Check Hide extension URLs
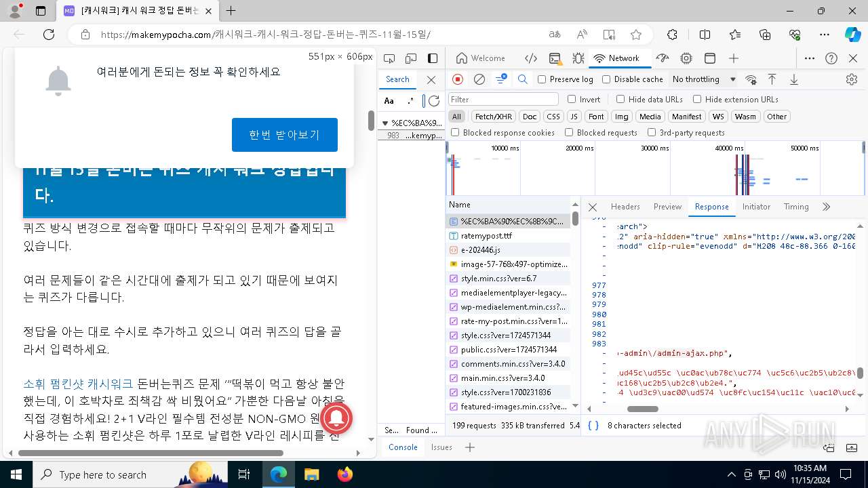Screen dimensions: 868x488 [x=697, y=99]
